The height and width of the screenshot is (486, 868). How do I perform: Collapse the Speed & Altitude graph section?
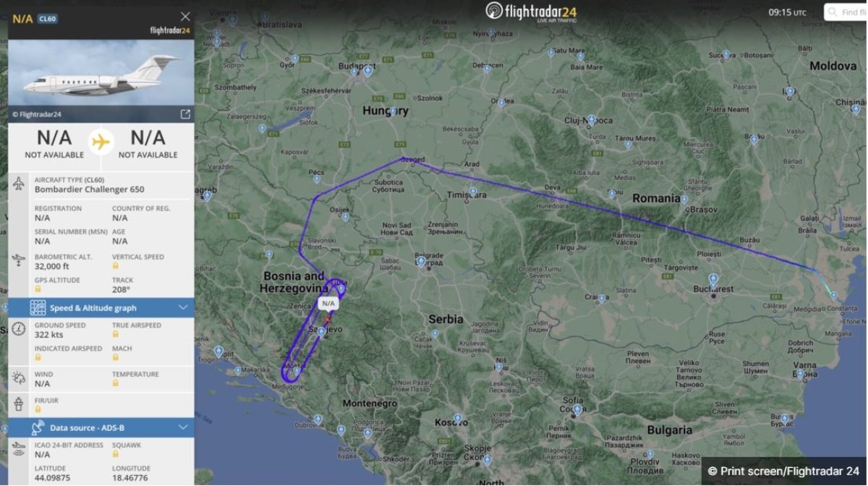coord(183,308)
